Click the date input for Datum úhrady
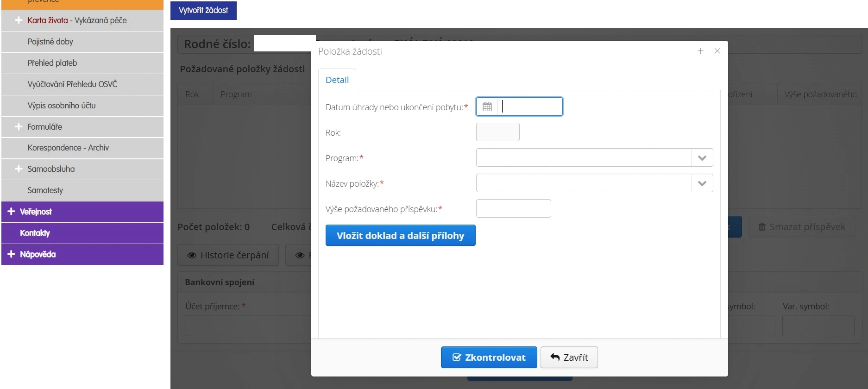 [530, 107]
